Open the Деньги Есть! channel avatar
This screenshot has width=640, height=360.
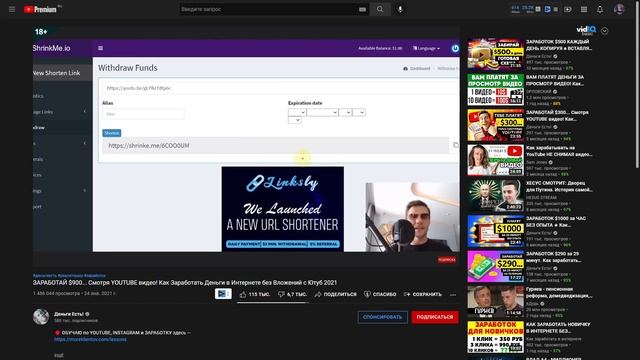[41, 317]
